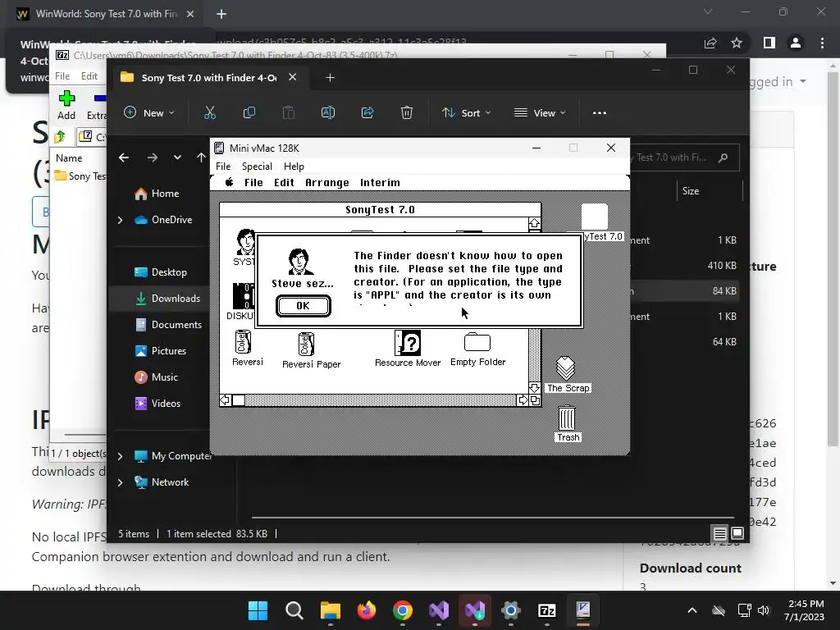This screenshot has width=840, height=630.
Task: Open the See more ellipsis menu
Action: point(600,113)
